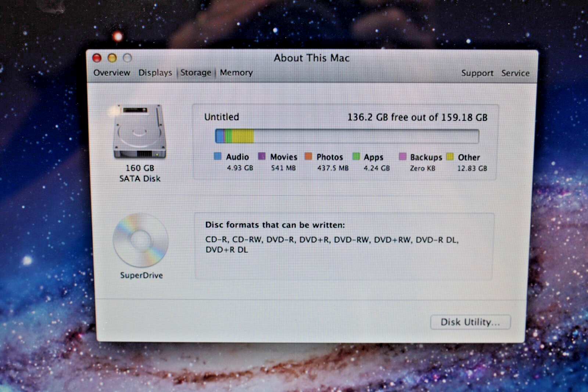The height and width of the screenshot is (392, 588).
Task: Click the 160 GB SATA hard disk icon
Action: tap(140, 132)
